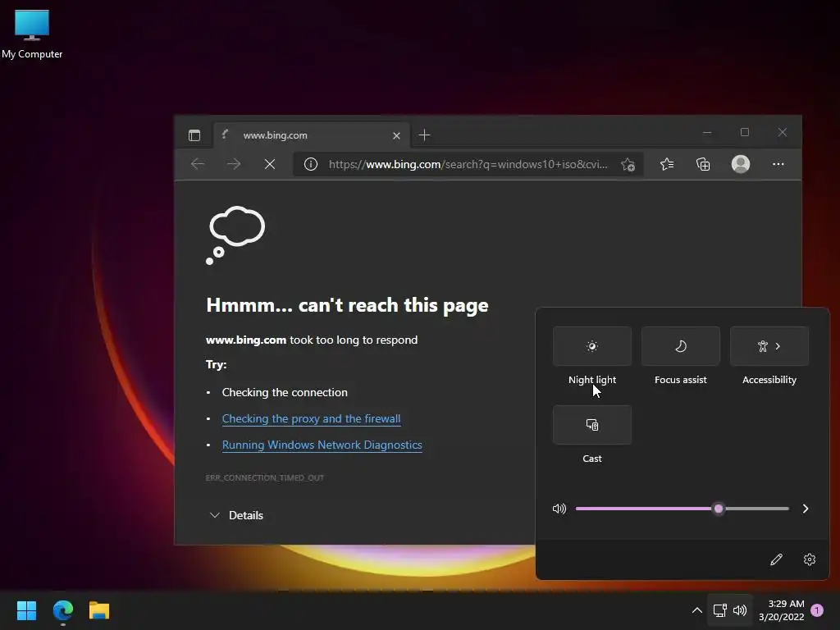Click the bing.com URL in the address bar
The height and width of the screenshot is (630, 840).
click(468, 164)
